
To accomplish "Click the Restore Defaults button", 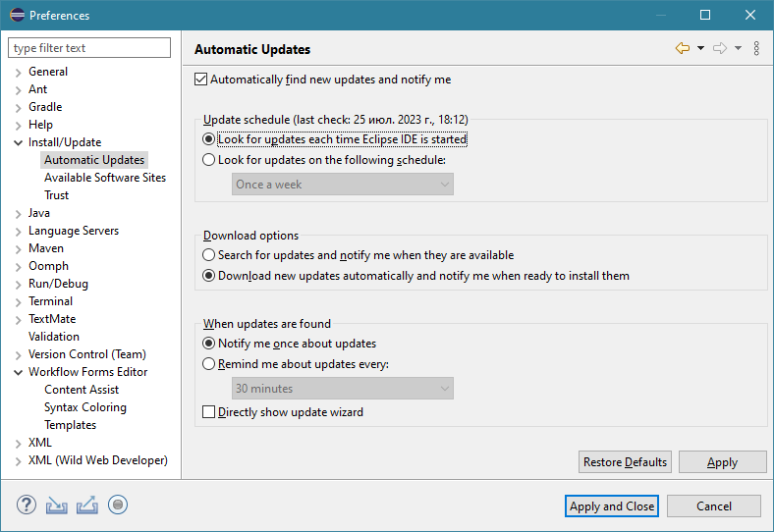I will tap(625, 462).
